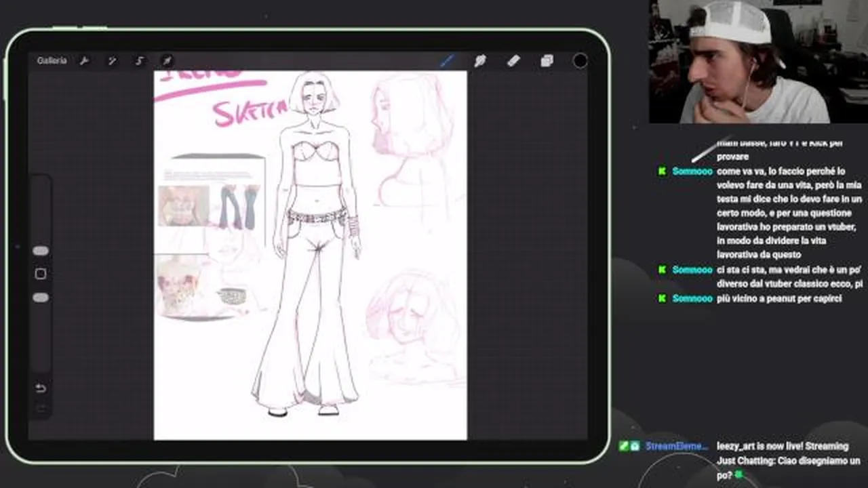Click the "diverso dal vtuber classico ecco, pi" line
This screenshot has width=868, height=488.
[x=789, y=284]
